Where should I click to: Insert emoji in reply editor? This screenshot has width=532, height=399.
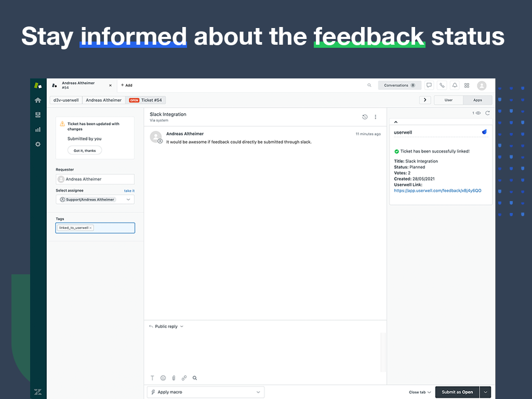(x=163, y=378)
